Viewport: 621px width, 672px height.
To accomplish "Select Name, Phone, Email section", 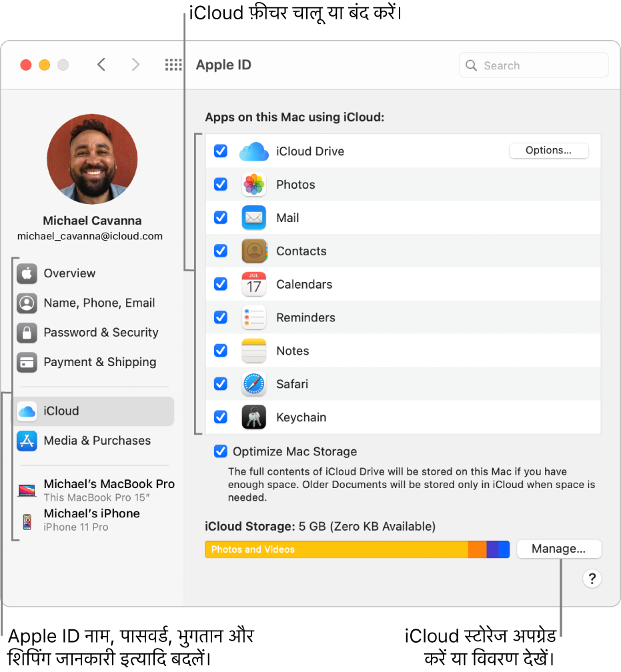I will pos(94,303).
